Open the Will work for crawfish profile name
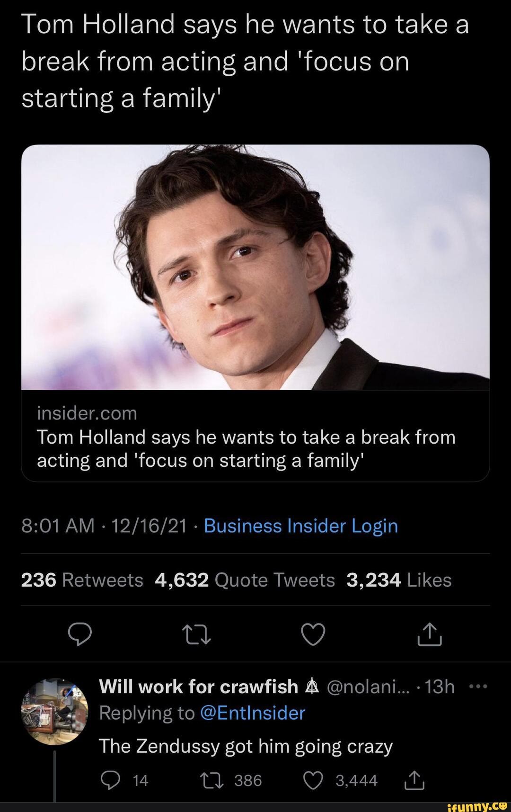Screen dimensions: 511x812 199,687
